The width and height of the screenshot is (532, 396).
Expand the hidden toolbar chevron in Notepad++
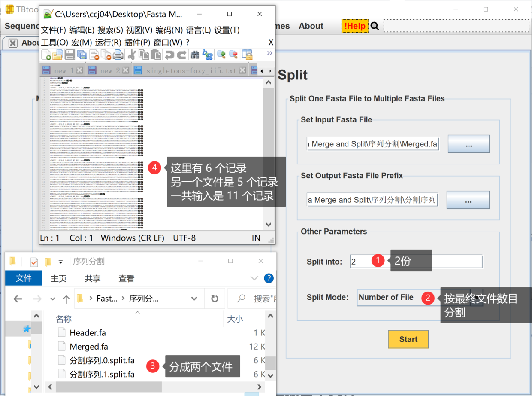(270, 53)
